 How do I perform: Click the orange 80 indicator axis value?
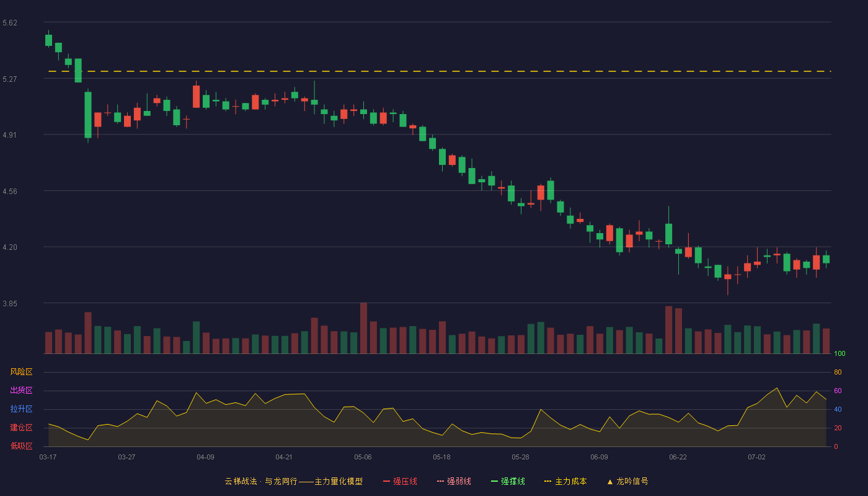[838, 372]
